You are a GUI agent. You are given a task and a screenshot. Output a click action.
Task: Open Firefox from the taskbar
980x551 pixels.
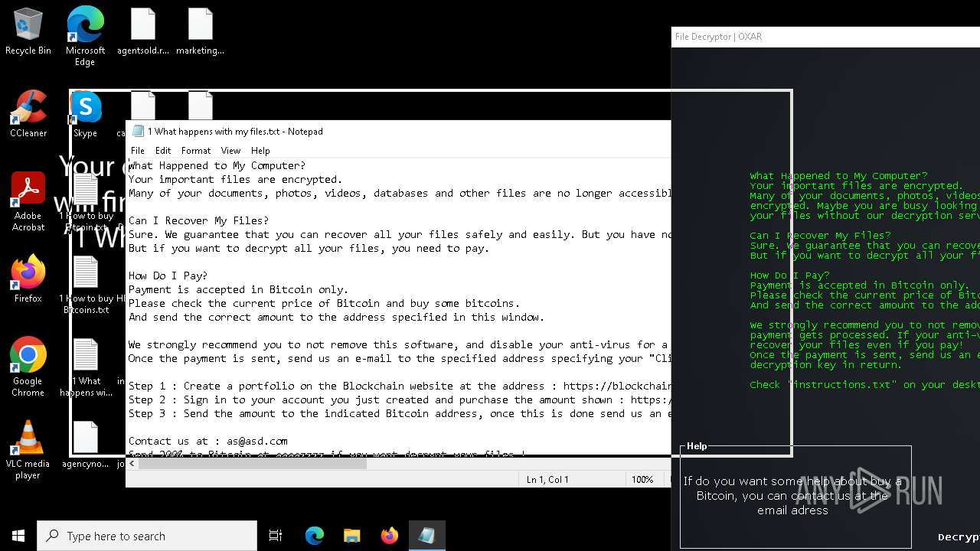[x=389, y=536]
